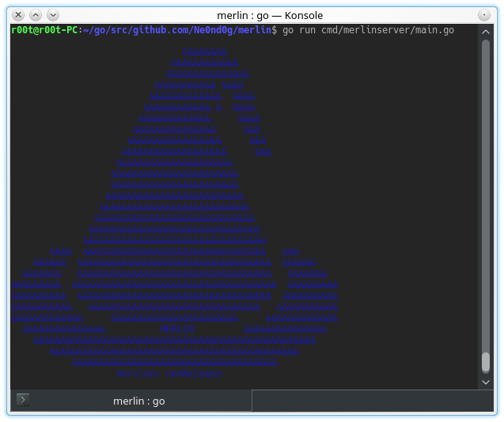Click the down-chevron minimize button in title bar
Viewport: 504px width, 422px height.
(x=52, y=15)
